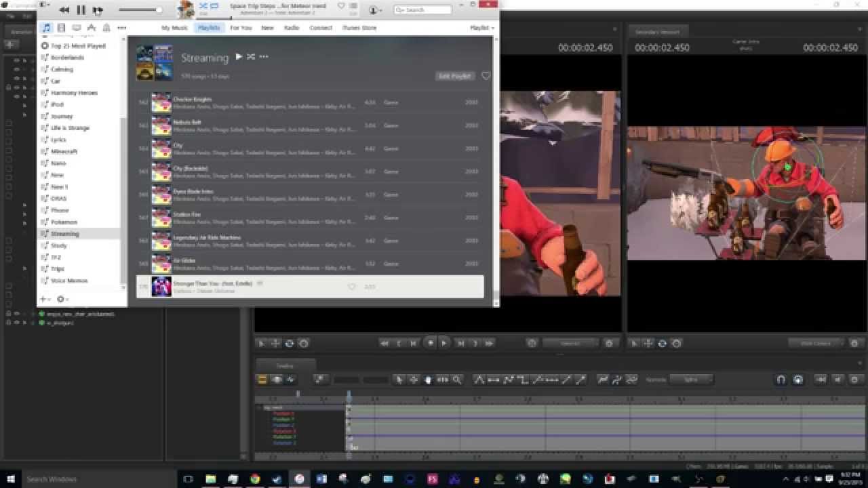
Task: Open the Pokemon playlist
Action: click(x=64, y=222)
